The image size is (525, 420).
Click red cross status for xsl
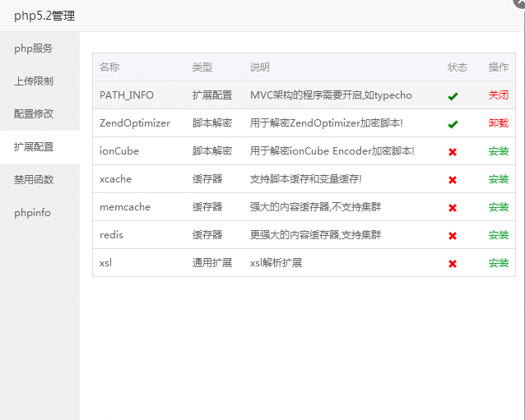[453, 264]
